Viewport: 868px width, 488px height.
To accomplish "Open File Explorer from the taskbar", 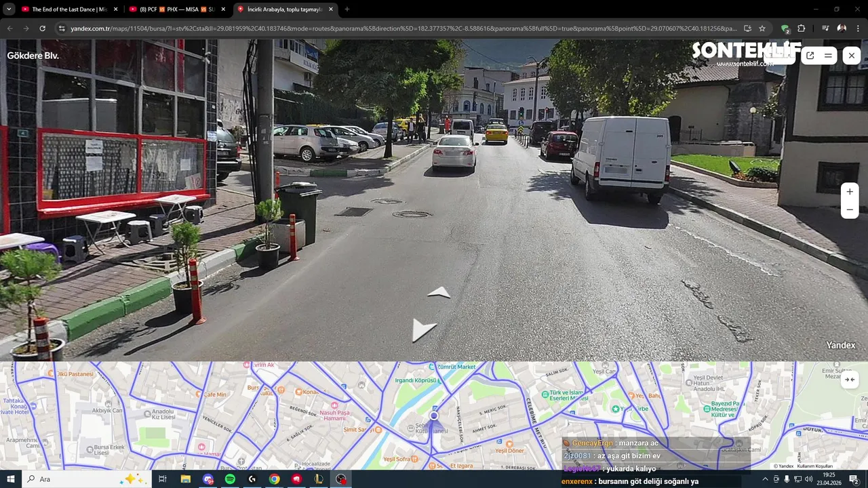I will [x=185, y=479].
